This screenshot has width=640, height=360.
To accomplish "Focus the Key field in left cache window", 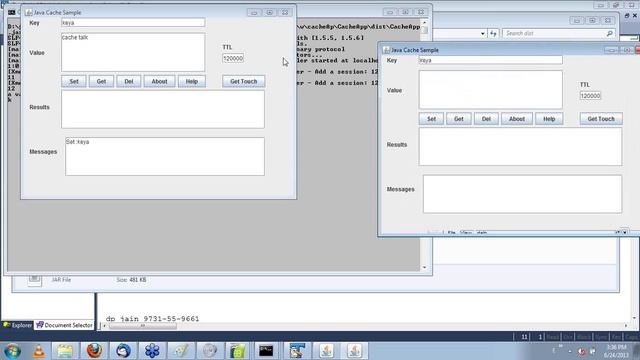I will (x=133, y=23).
